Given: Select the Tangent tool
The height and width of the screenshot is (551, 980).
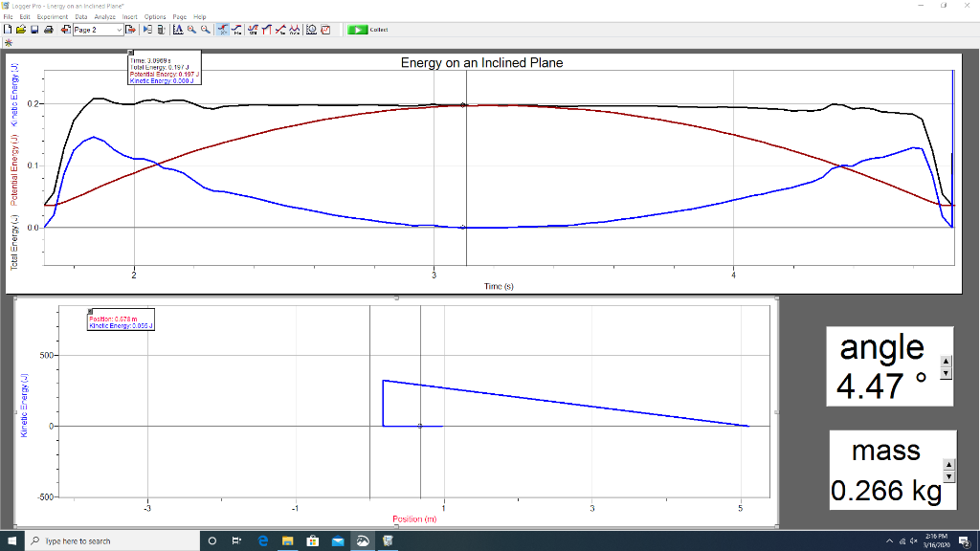Looking at the screenshot, I should (236, 29).
